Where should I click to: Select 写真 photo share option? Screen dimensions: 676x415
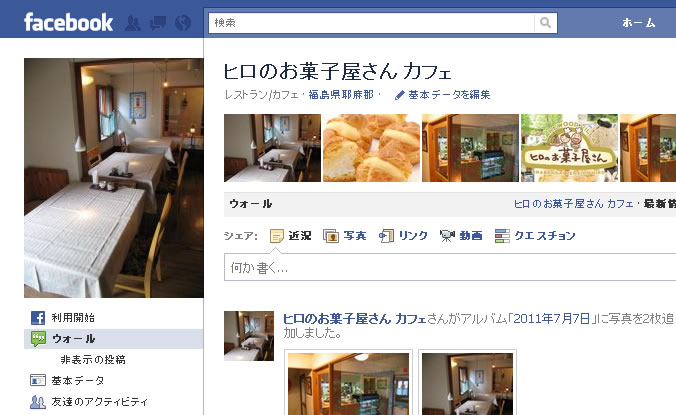tap(344, 236)
